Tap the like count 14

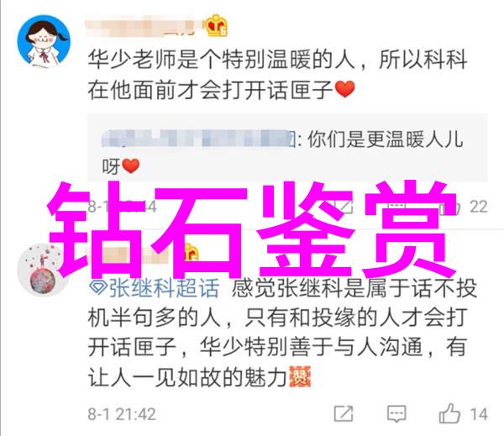pyautogui.click(x=480, y=414)
